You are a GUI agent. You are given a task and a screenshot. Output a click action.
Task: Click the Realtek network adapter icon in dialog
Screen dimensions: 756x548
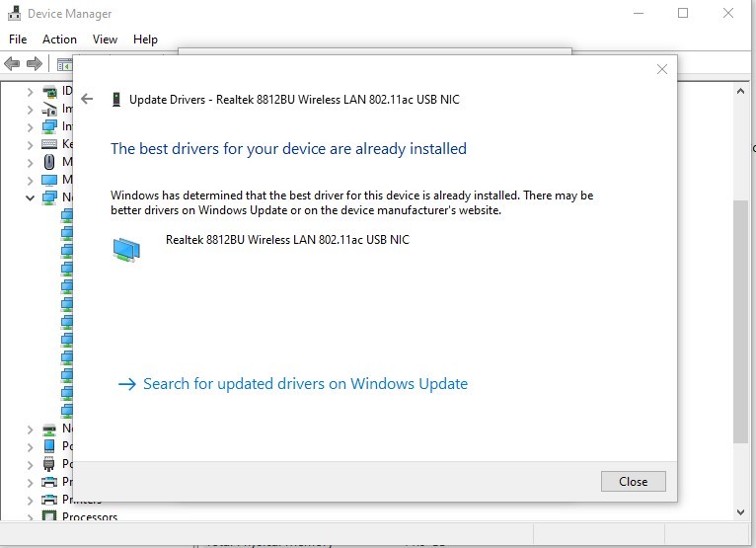coord(126,250)
